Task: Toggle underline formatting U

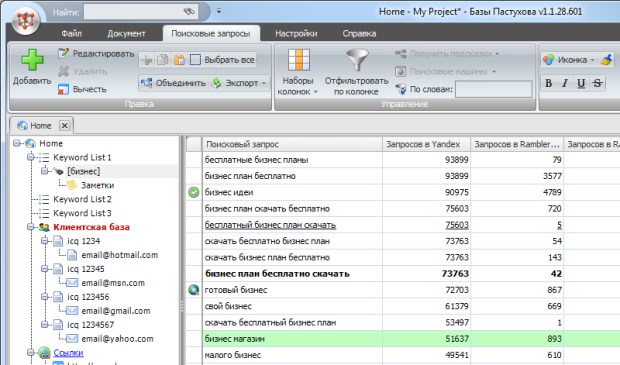Action: (x=581, y=83)
